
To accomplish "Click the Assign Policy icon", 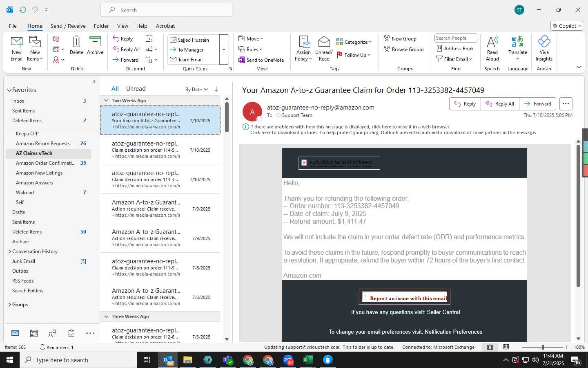I will tap(304, 42).
